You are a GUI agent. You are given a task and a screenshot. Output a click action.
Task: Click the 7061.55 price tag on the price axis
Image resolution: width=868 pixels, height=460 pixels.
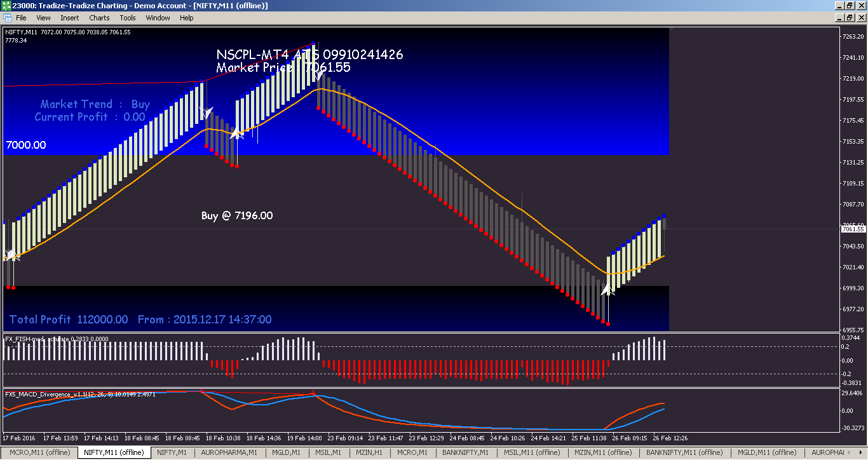[x=853, y=229]
